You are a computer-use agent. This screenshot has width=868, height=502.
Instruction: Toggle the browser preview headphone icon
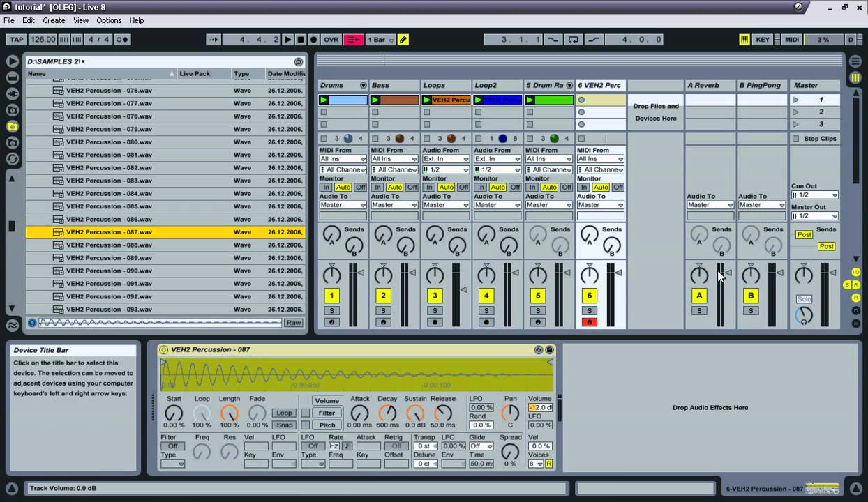tap(32, 323)
